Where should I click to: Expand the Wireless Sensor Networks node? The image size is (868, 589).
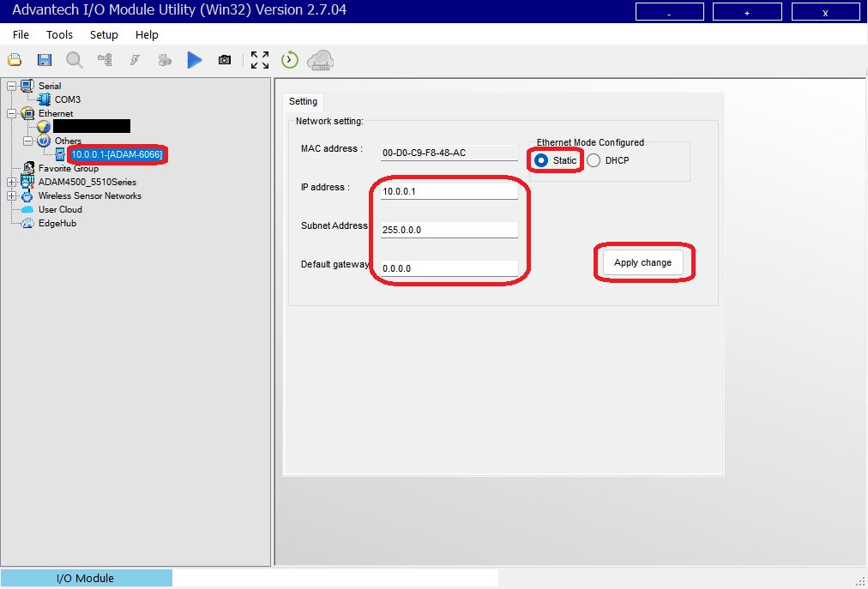tap(11, 195)
